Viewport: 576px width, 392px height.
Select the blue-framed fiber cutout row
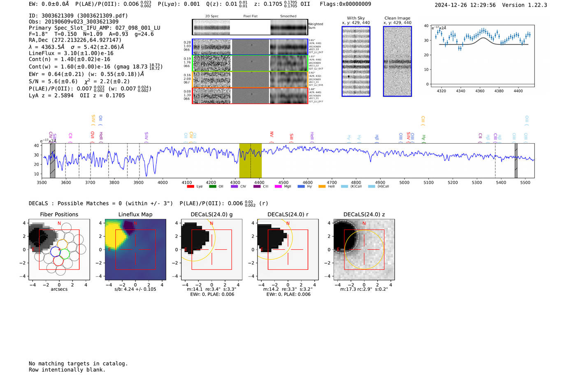[250, 47]
